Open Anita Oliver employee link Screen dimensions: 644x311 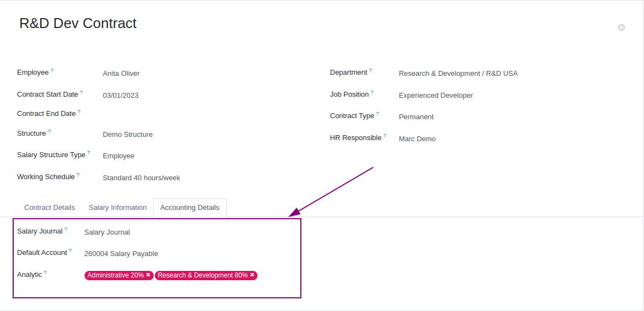(x=121, y=74)
